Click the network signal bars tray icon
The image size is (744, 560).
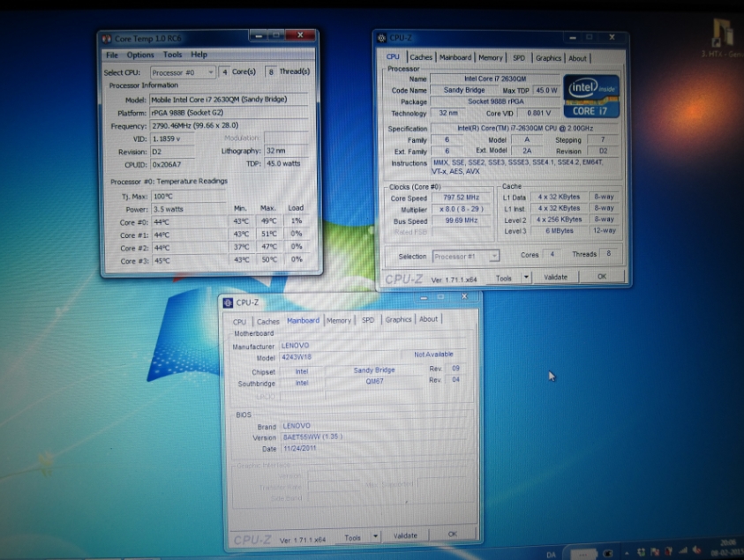[683, 551]
